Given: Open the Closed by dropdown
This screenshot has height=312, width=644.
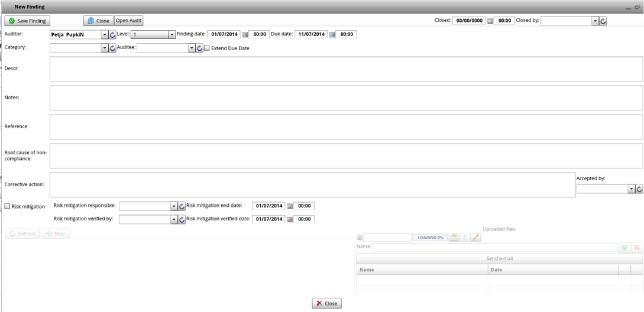Looking at the screenshot, I should click(x=595, y=21).
